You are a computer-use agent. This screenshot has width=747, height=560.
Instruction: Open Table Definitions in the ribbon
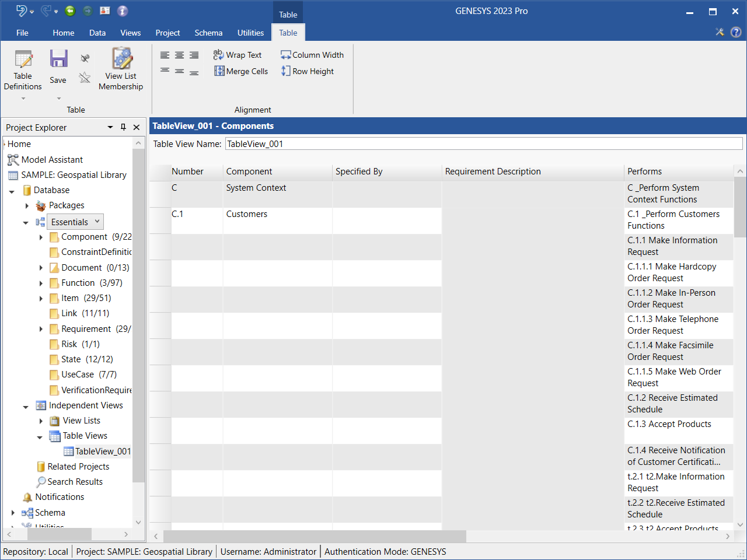point(23,70)
